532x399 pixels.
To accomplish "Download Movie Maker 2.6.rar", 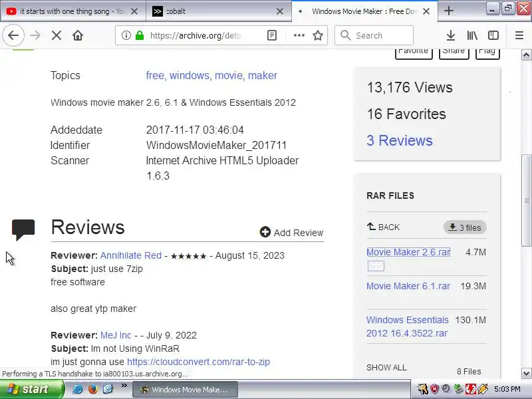I will [408, 252].
